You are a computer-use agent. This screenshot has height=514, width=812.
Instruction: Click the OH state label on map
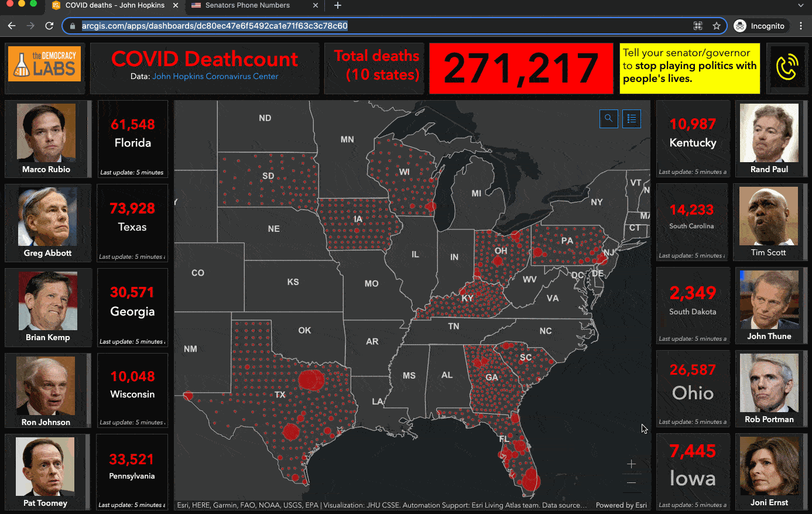(x=501, y=251)
